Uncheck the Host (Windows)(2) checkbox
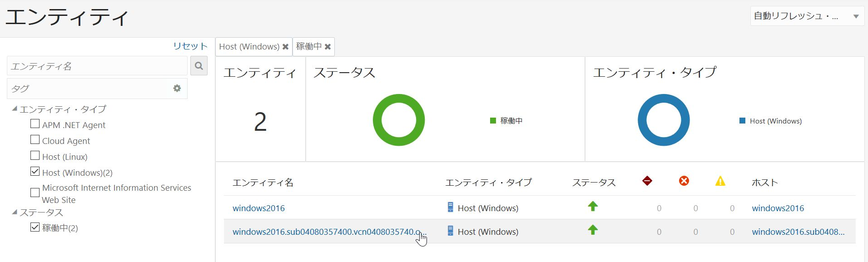This screenshot has width=868, height=262. coord(35,171)
